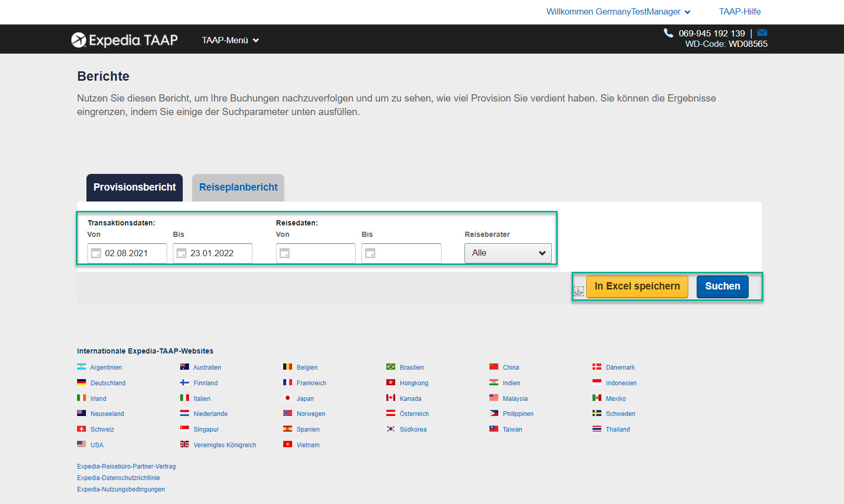The height and width of the screenshot is (504, 844).
Task: Open the Frankreich site link
Action: point(311,383)
